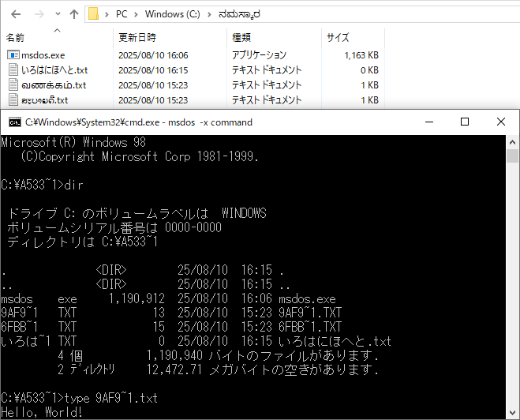Viewport: 520px width, 420px height.
Task: Click the 'C:¥A533~1>dir' prompt line
Action: (x=42, y=185)
